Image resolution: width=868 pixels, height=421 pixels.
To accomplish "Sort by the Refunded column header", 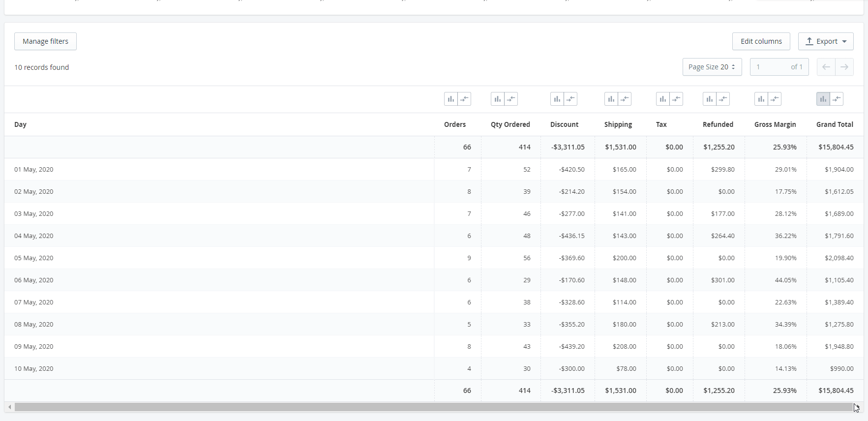I will coord(718,124).
